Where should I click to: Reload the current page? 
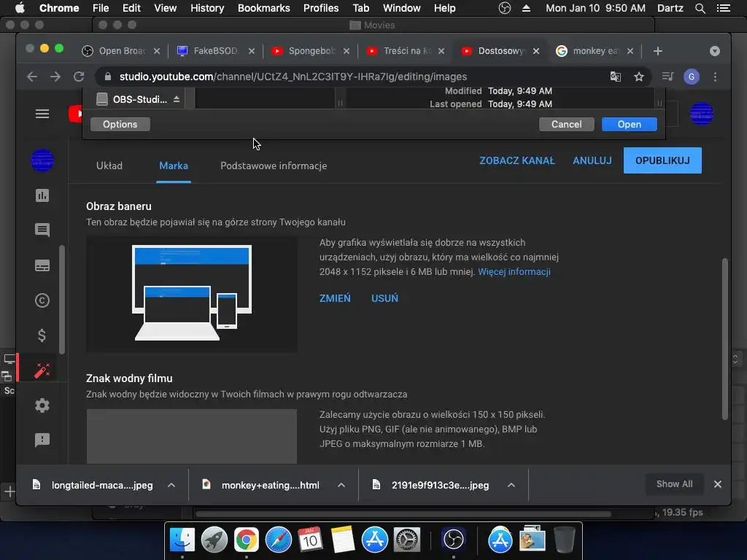click(79, 77)
